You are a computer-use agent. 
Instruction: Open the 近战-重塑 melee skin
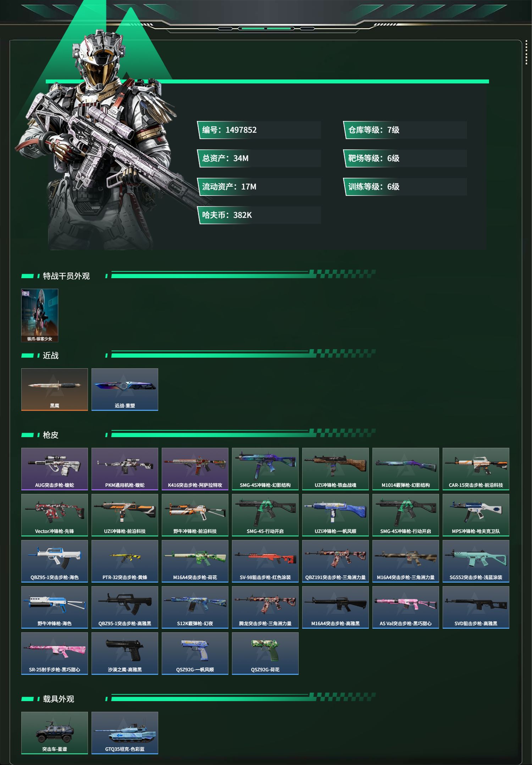[x=125, y=389]
